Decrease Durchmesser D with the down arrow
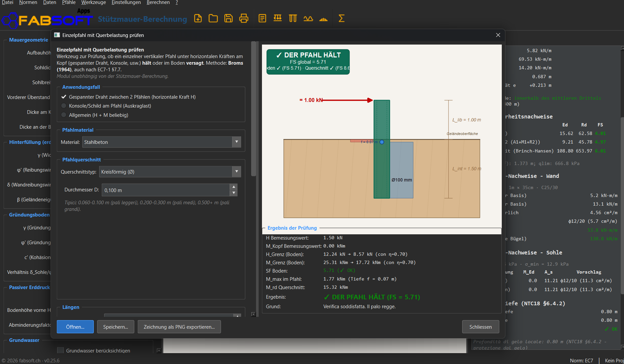The width and height of the screenshot is (624, 364). coord(234,193)
